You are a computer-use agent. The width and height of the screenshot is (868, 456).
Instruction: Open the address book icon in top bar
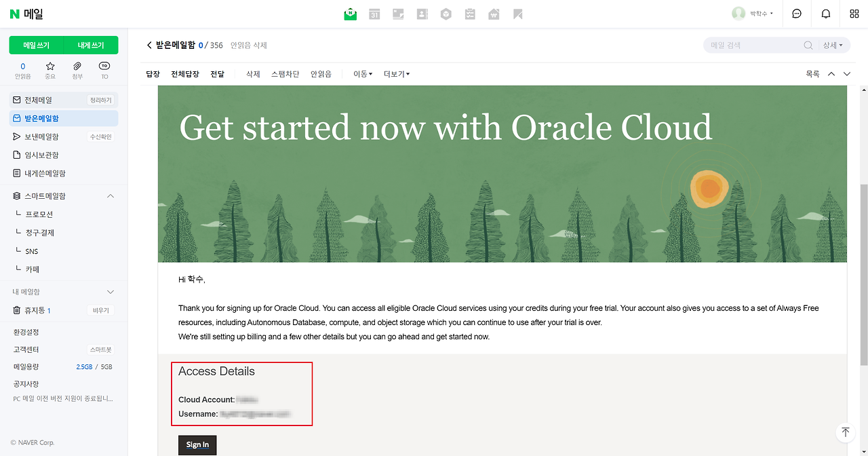pyautogui.click(x=422, y=14)
